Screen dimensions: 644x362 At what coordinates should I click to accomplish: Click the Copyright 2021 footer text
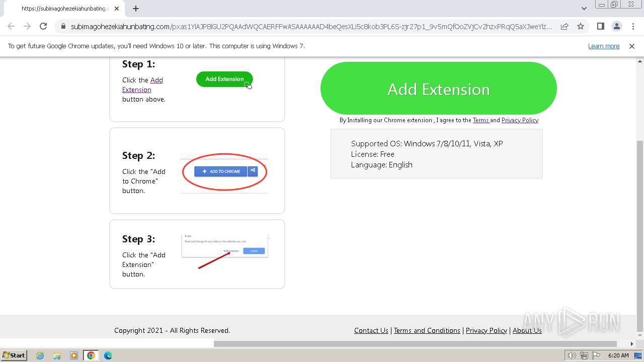coord(172,330)
